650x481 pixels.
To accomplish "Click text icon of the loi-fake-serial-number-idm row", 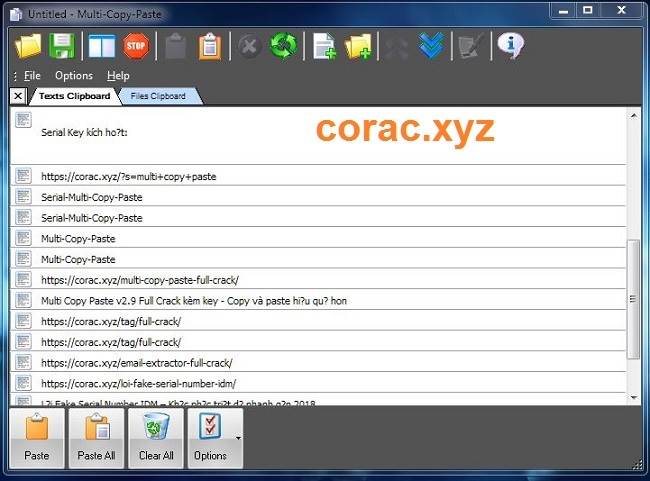I will pos(23,382).
